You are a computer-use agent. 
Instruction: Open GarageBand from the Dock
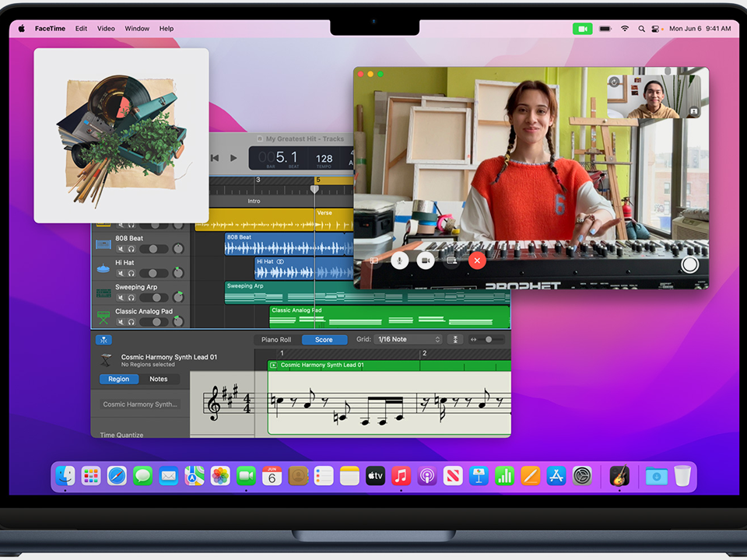[x=619, y=476]
